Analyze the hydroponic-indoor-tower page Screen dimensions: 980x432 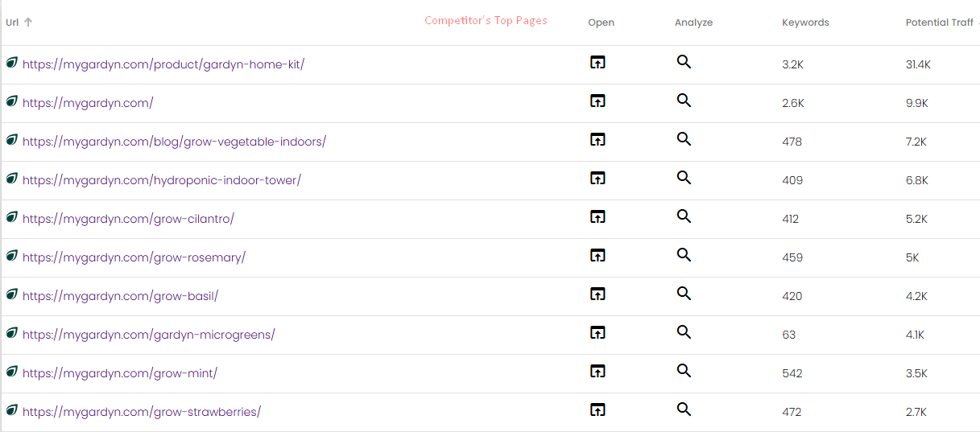point(684,178)
